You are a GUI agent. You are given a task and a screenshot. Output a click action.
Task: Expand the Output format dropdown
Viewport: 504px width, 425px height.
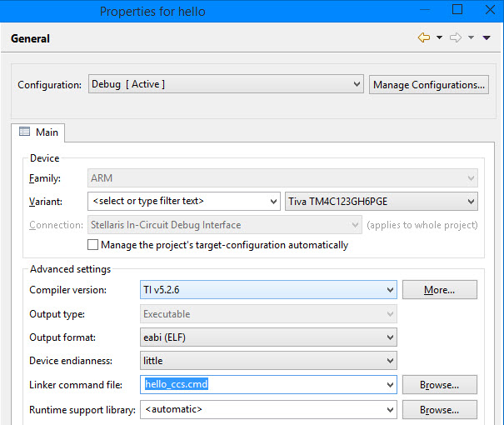click(390, 337)
